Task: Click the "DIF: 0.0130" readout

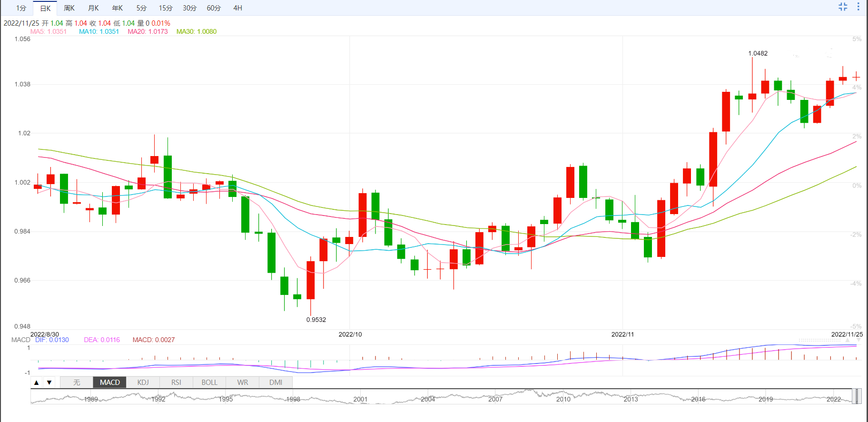Action: [x=52, y=340]
